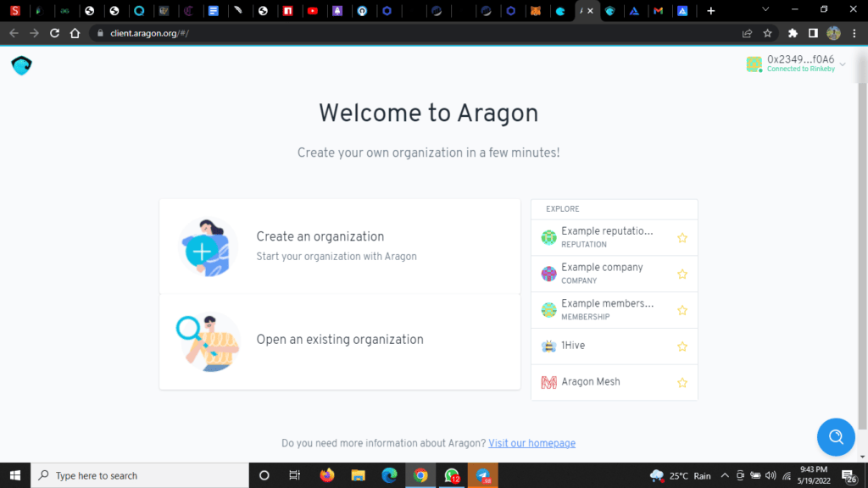Favorite the Aragon Mesh organization star
The width and height of the screenshot is (868, 488).
pos(682,382)
